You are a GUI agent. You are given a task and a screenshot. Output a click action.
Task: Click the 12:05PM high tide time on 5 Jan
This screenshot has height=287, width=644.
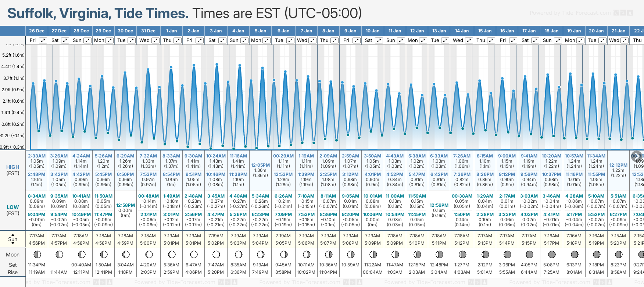pyautogui.click(x=260, y=165)
